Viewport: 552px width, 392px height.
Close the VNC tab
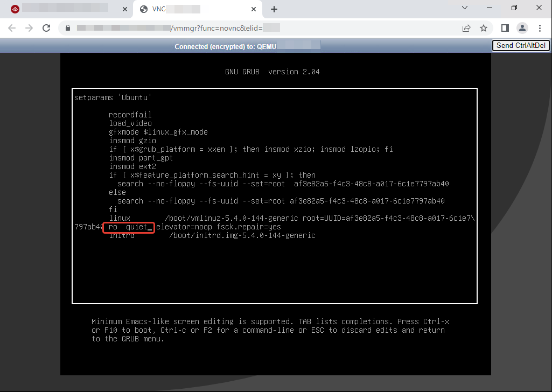point(254,9)
